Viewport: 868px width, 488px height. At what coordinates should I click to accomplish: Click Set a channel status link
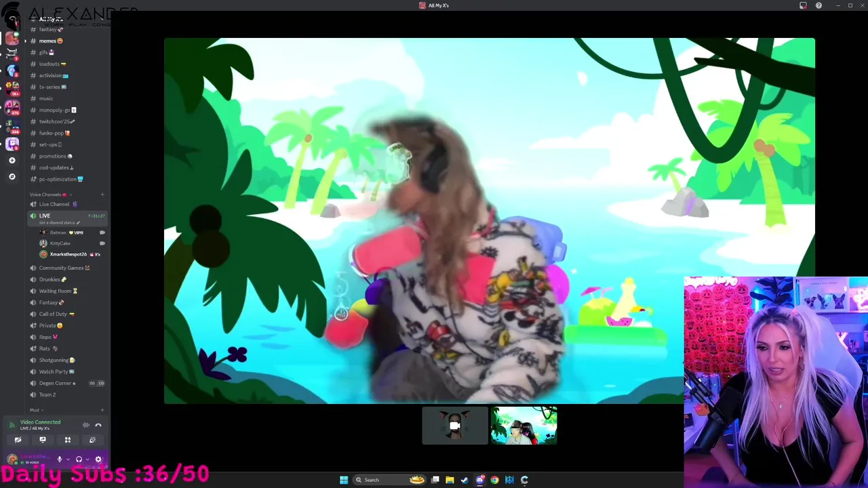(x=60, y=223)
